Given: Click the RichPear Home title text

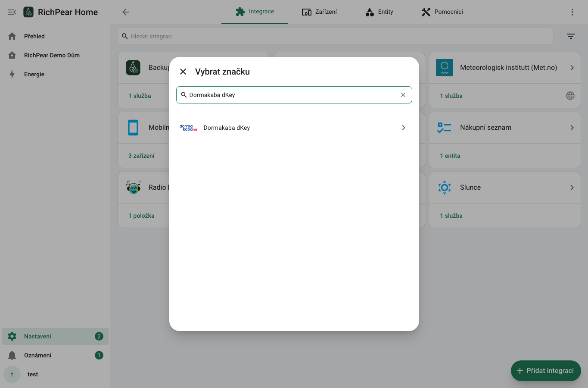Looking at the screenshot, I should pos(68,12).
